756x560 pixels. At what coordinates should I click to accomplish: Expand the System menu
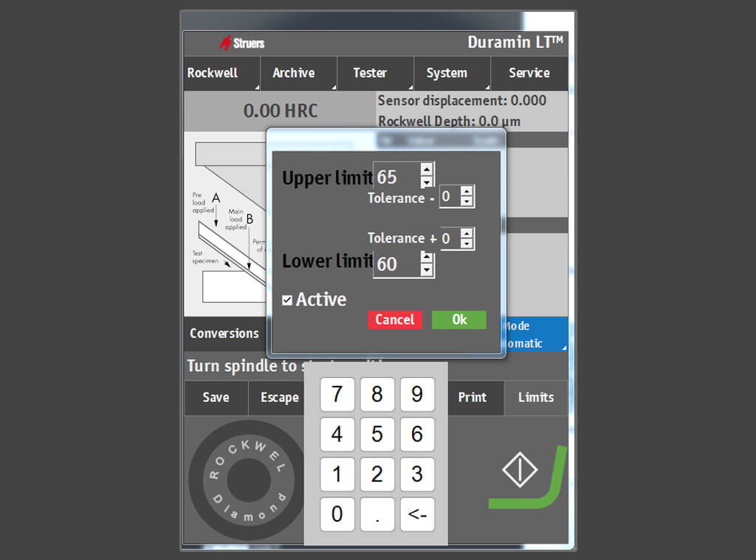[451, 73]
